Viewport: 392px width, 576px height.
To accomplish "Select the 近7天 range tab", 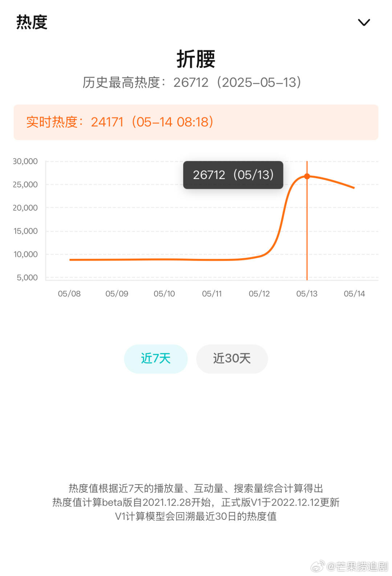I will point(156,359).
